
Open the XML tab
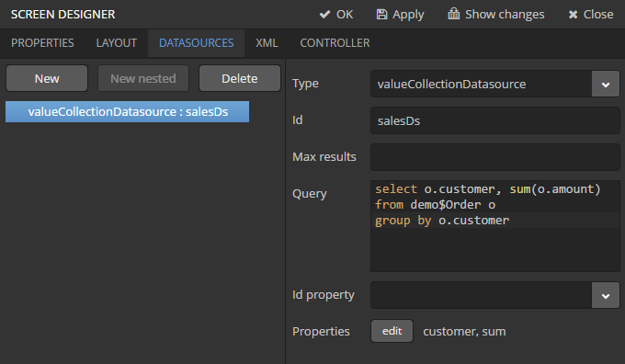click(x=267, y=43)
